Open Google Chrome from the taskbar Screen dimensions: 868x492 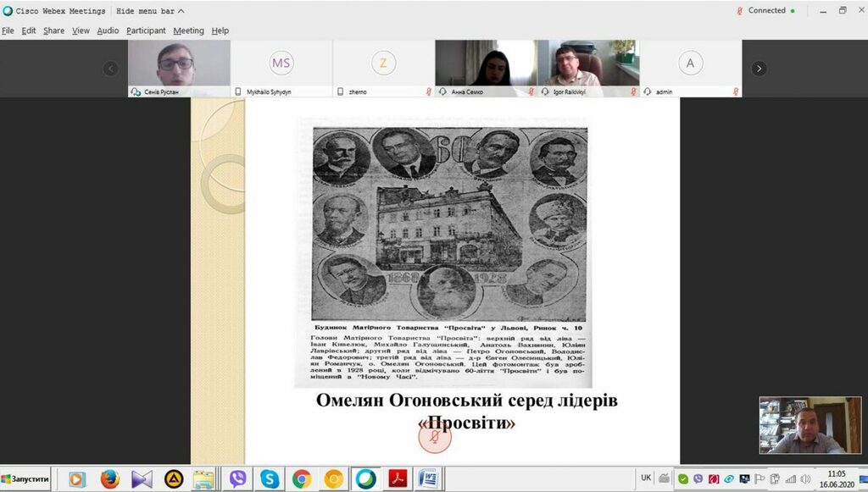[x=301, y=478]
